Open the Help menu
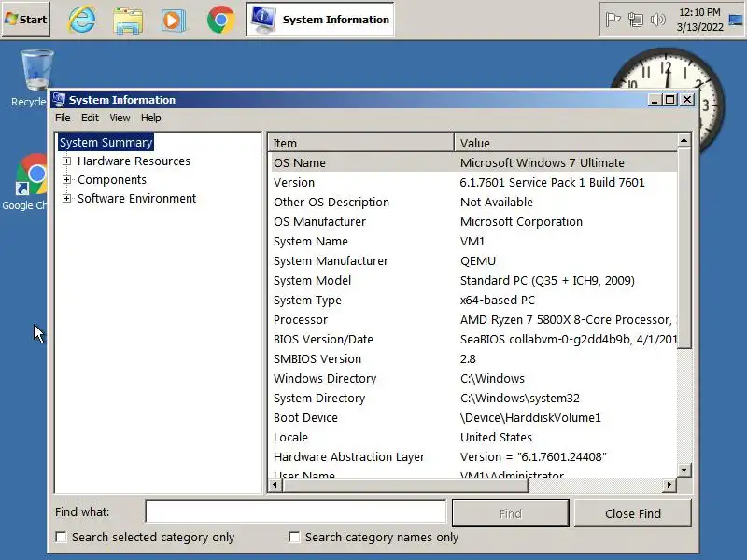 point(150,118)
